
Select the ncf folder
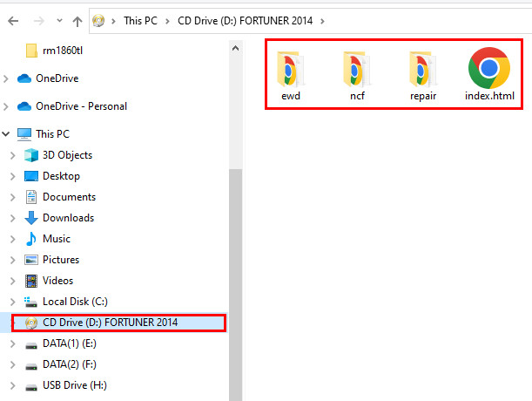click(357, 76)
